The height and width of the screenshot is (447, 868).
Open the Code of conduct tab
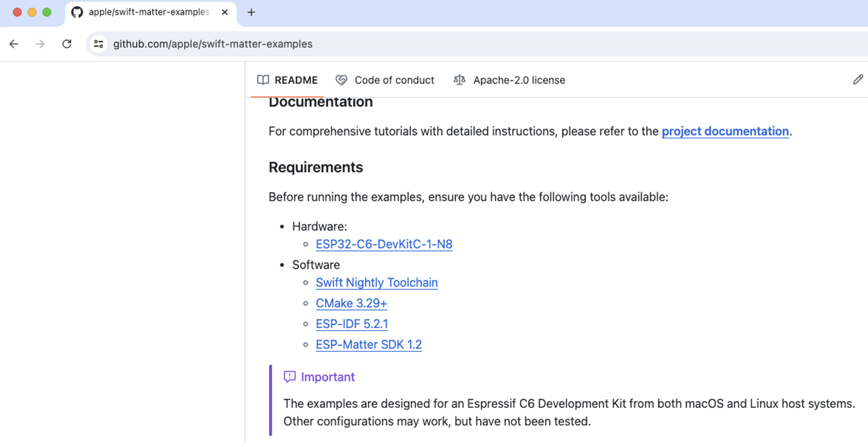394,80
